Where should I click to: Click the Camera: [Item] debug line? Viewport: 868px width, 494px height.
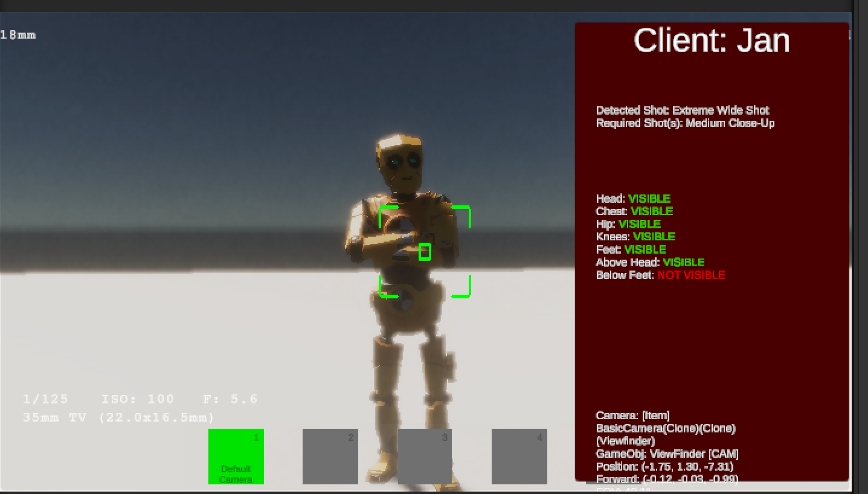632,415
